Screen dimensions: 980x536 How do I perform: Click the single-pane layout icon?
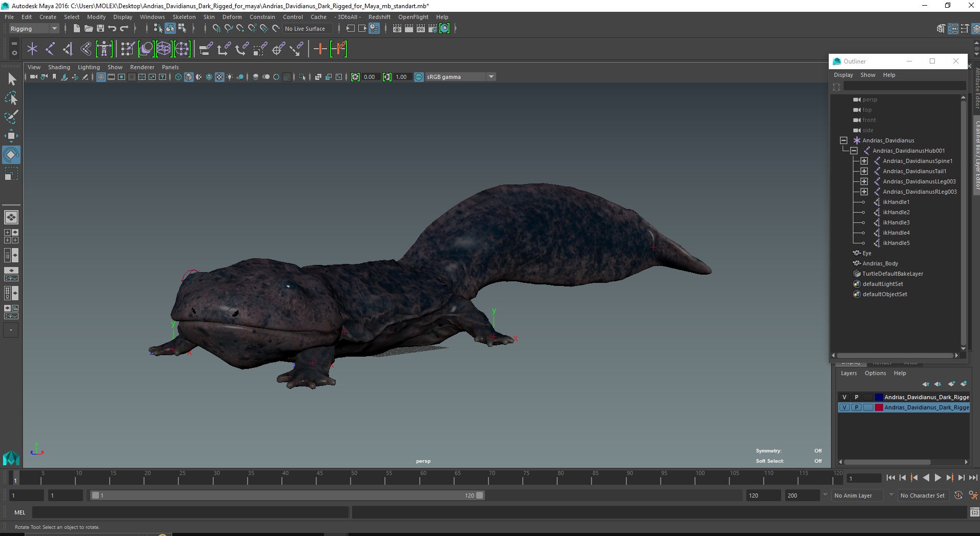[11, 217]
